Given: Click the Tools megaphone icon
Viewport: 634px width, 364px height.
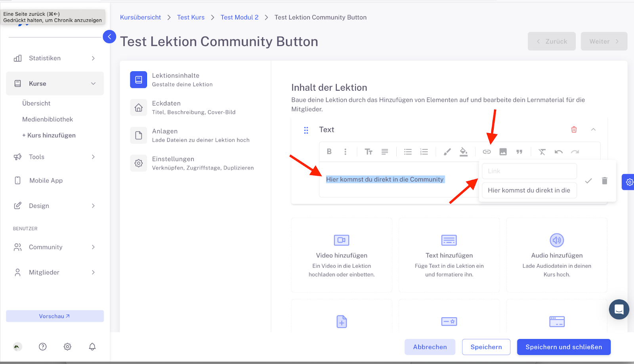Looking at the screenshot, I should (x=17, y=157).
